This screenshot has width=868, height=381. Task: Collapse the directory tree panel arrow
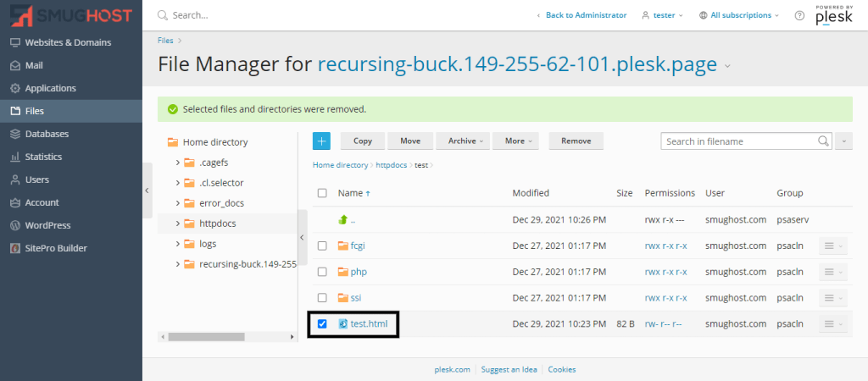point(303,237)
